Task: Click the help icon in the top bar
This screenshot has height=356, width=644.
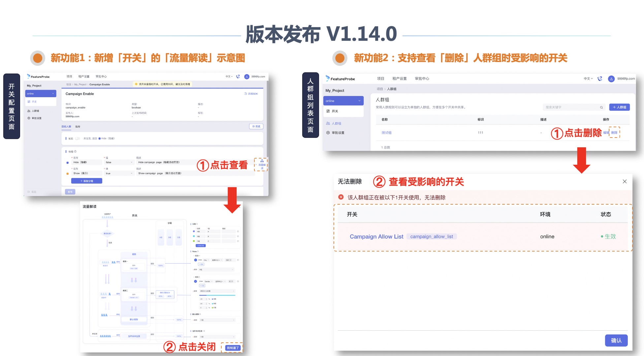Action: [238, 76]
